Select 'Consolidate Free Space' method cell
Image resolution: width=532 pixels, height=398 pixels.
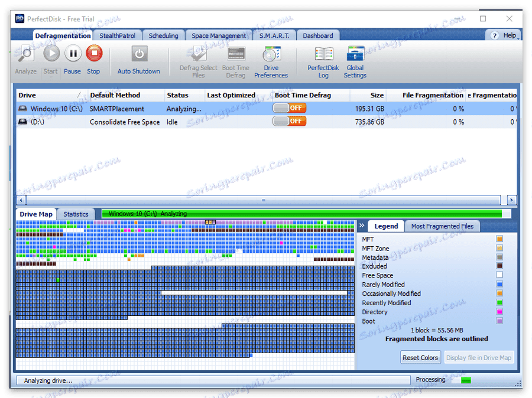(125, 122)
